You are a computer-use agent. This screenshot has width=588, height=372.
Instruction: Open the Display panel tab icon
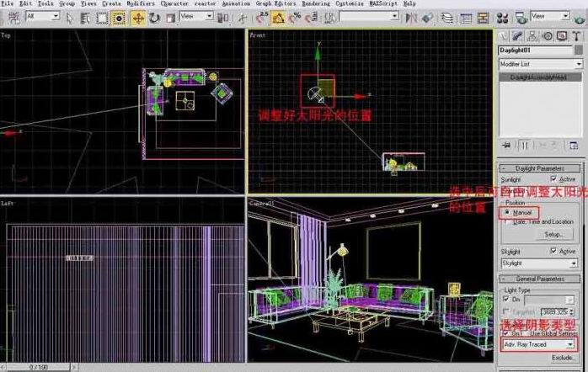click(562, 36)
